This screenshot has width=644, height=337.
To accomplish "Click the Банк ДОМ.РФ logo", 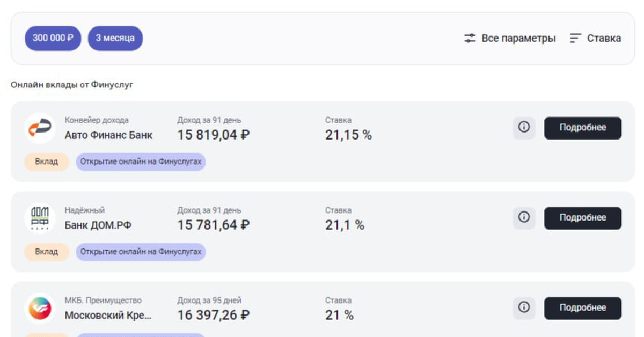I will [x=40, y=218].
